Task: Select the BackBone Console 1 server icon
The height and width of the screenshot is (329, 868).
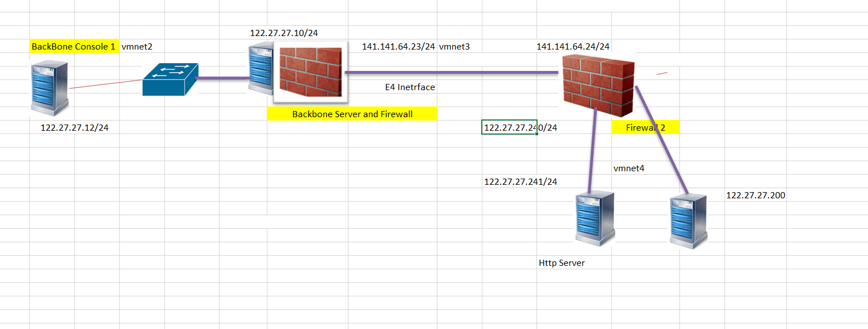Action: (x=50, y=87)
